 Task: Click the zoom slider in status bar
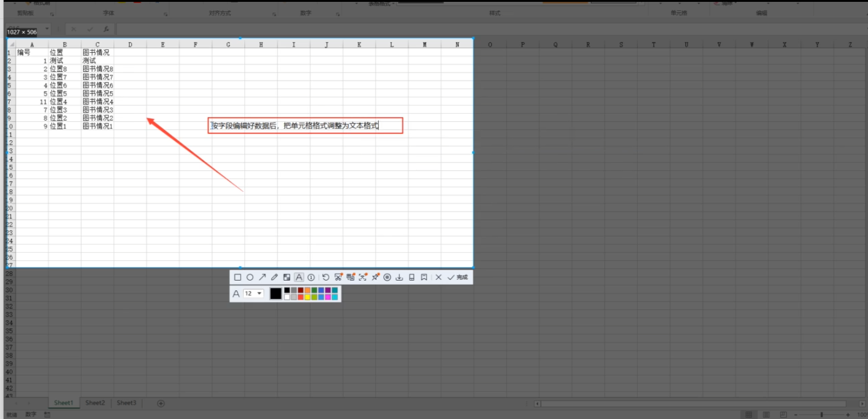click(x=822, y=415)
